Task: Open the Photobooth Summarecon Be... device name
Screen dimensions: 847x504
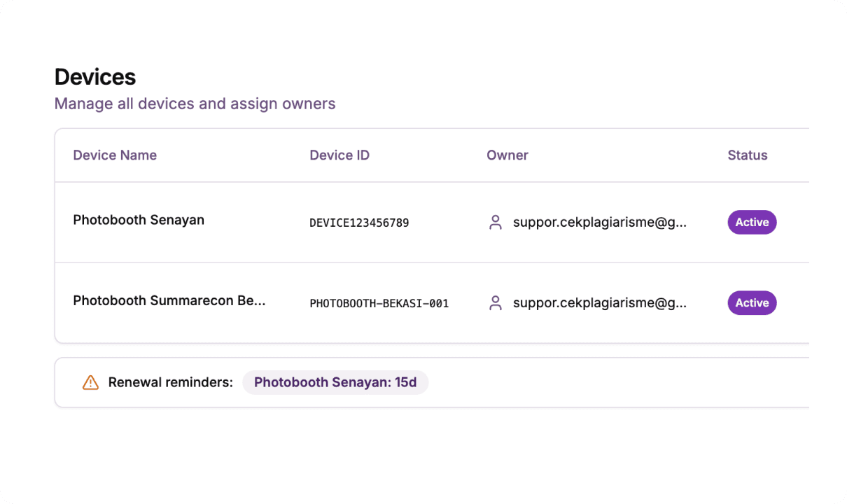Action: tap(169, 301)
